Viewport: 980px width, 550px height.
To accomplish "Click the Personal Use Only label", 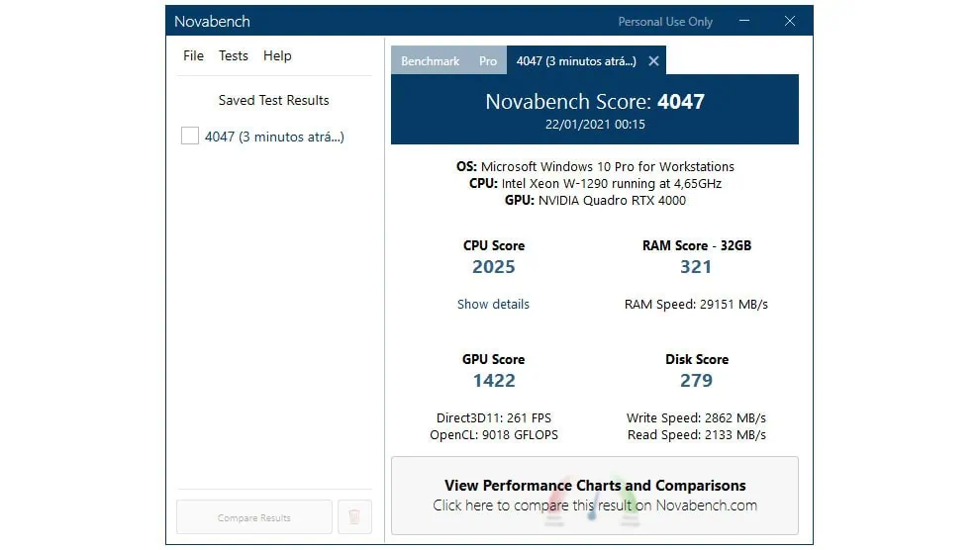I will tap(665, 21).
